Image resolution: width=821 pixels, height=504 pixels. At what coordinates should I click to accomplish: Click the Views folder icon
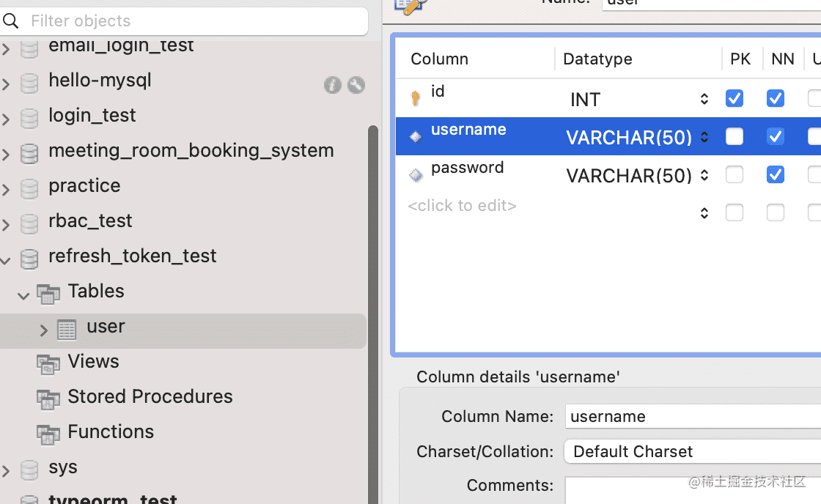tap(48, 364)
